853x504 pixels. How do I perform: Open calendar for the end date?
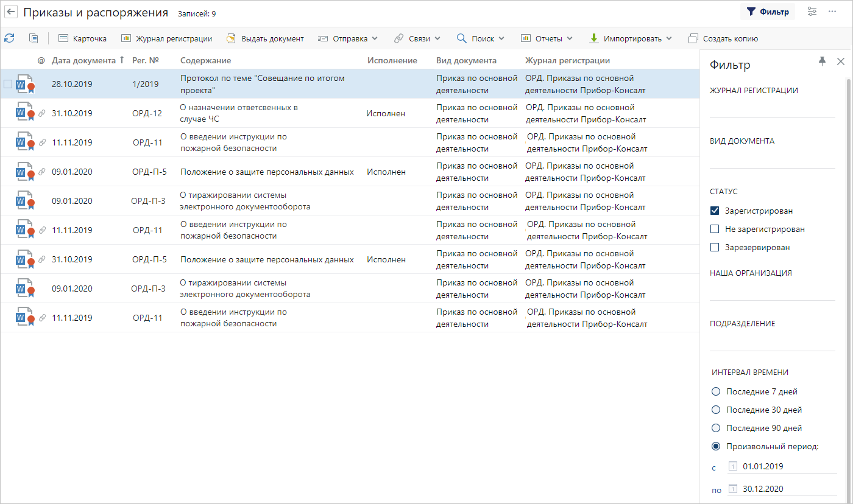pyautogui.click(x=733, y=489)
